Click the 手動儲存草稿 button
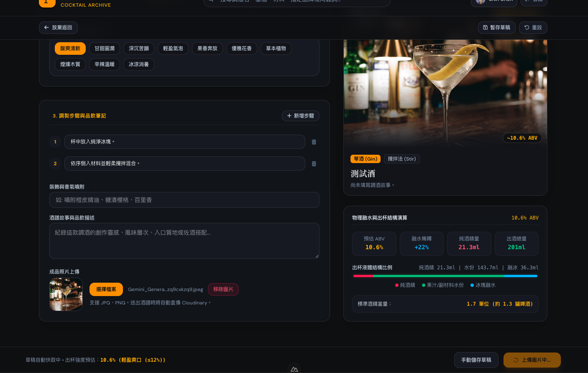Viewport: 588px width, 373px height. pyautogui.click(x=476, y=360)
